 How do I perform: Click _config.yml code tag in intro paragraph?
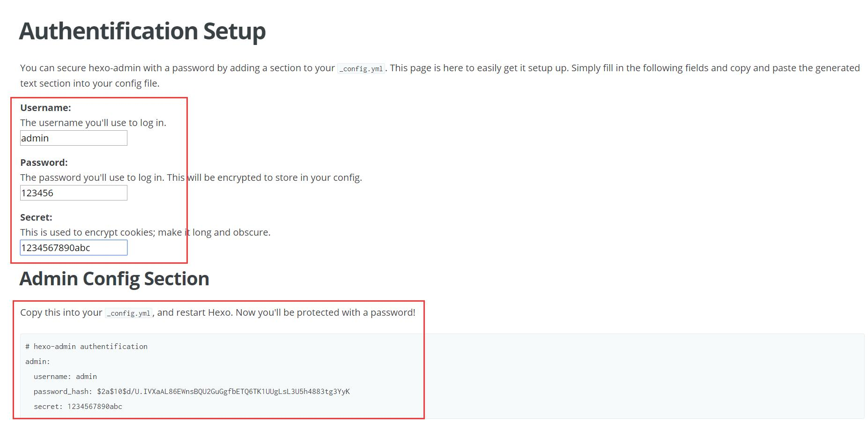361,69
